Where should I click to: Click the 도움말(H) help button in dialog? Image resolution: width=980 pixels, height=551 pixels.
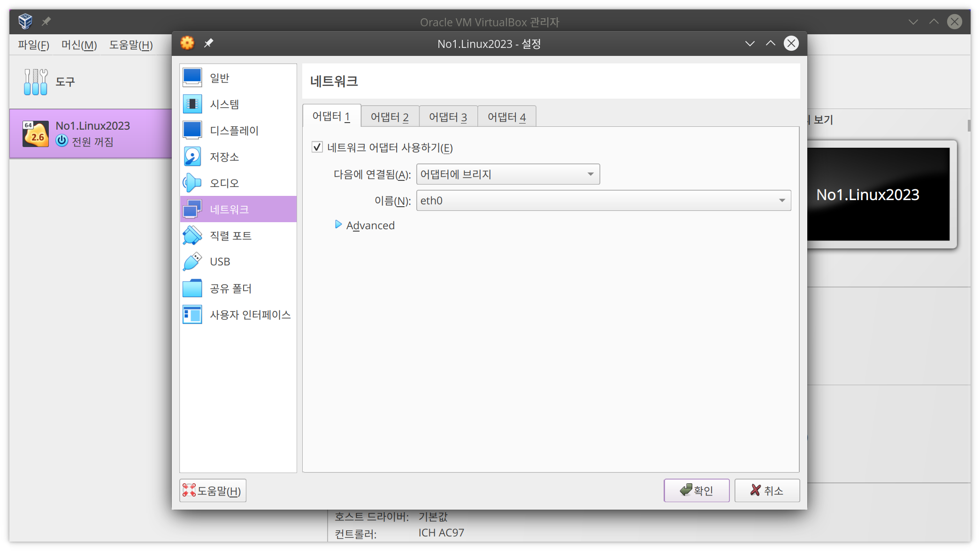(x=213, y=490)
